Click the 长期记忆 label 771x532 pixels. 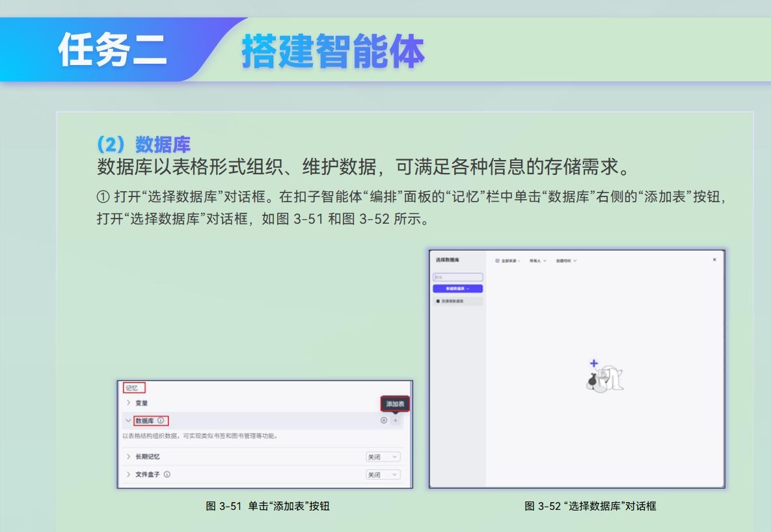click(x=148, y=457)
